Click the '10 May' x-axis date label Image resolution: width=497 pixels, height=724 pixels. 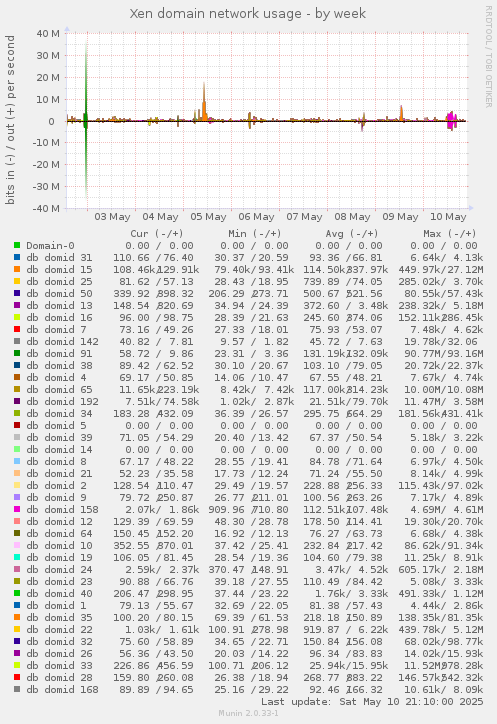(448, 217)
